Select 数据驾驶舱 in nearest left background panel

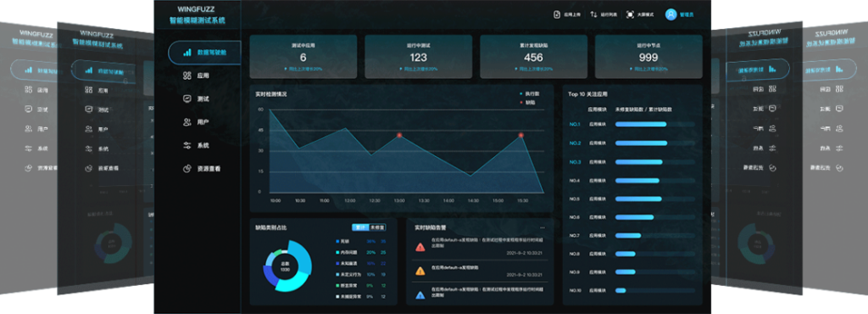(x=104, y=70)
